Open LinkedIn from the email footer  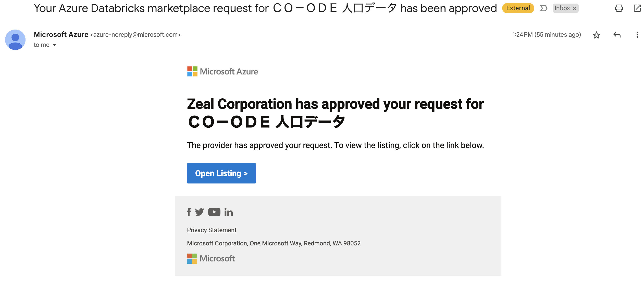tap(228, 212)
